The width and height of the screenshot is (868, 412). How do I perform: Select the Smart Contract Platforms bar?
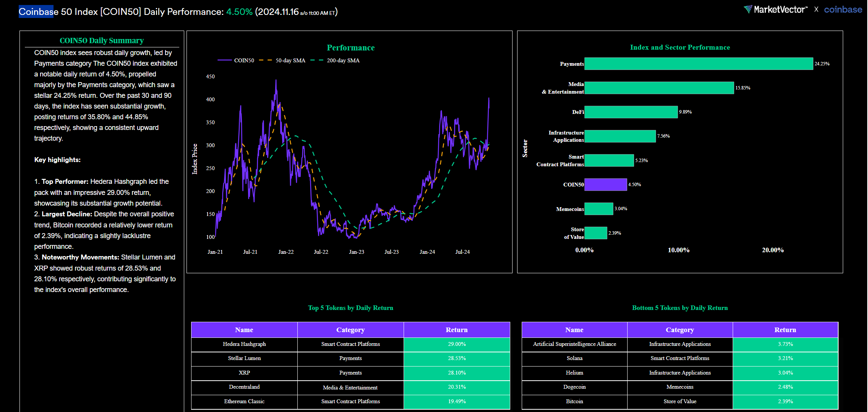(609, 161)
